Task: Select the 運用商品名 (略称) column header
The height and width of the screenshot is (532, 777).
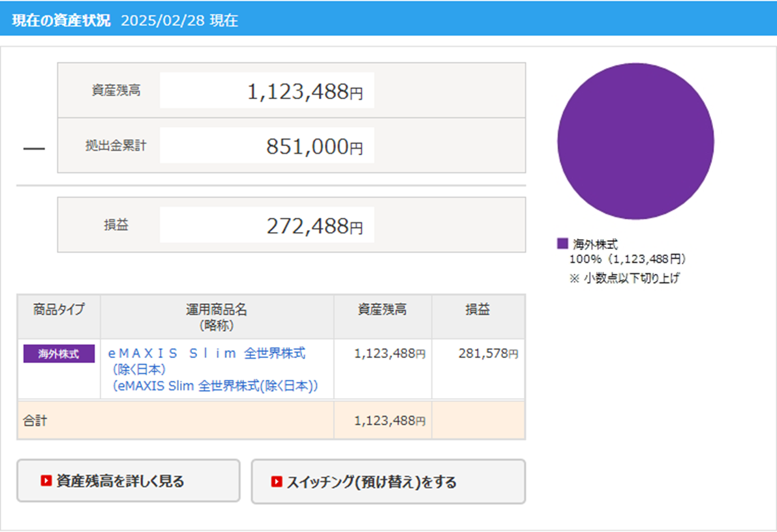Action: coord(217,317)
